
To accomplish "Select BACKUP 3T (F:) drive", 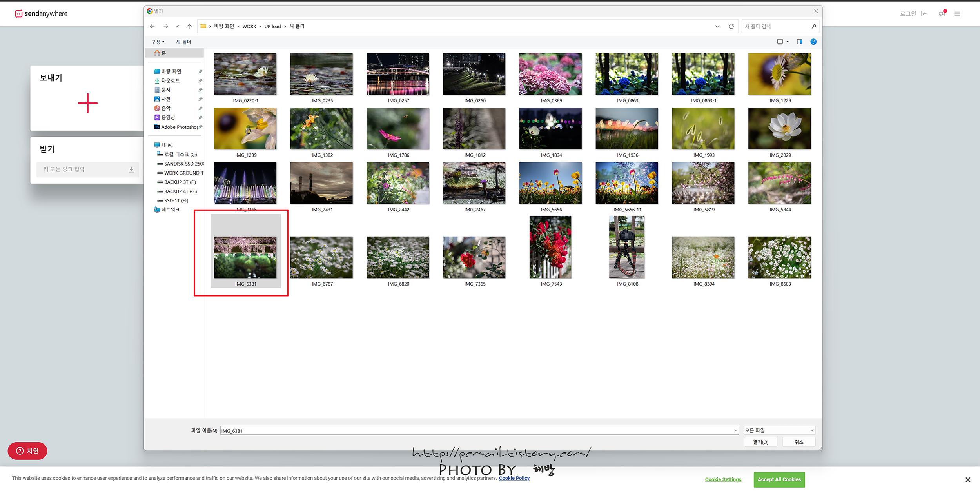I will coord(180,182).
